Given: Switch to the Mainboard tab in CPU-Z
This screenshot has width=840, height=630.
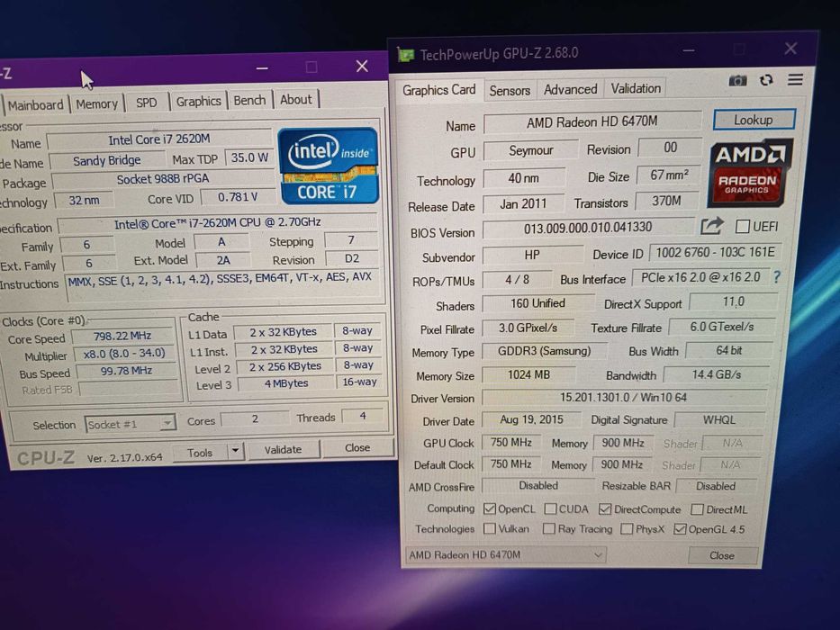Looking at the screenshot, I should point(35,105).
